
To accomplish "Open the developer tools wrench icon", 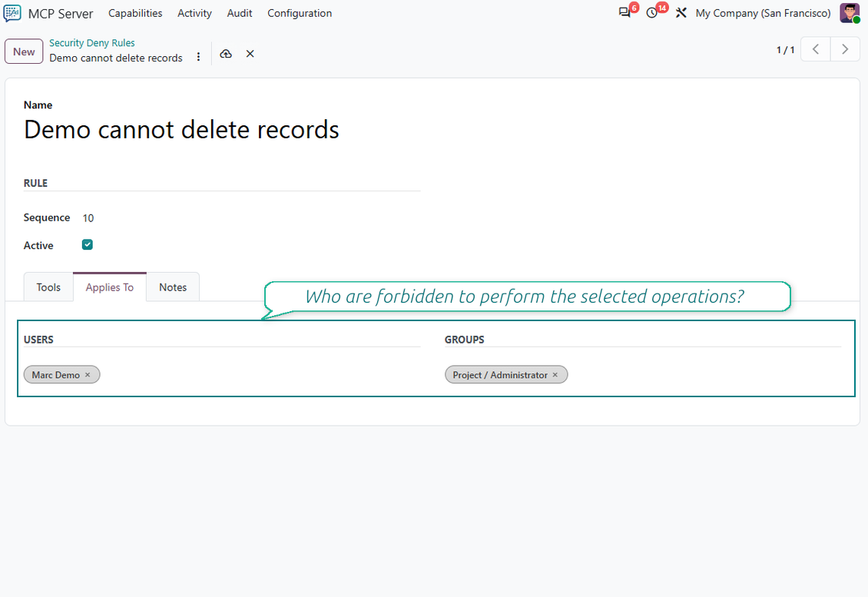I will pos(681,13).
